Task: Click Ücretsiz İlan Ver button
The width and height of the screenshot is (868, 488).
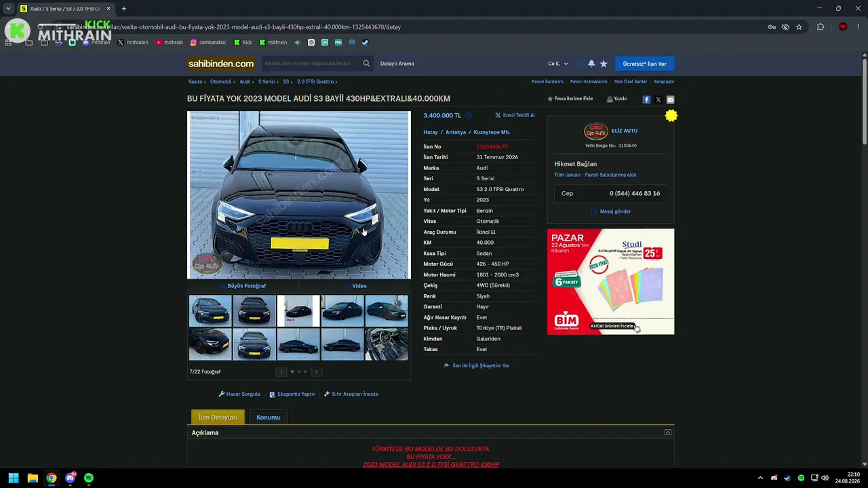Action: (x=645, y=64)
